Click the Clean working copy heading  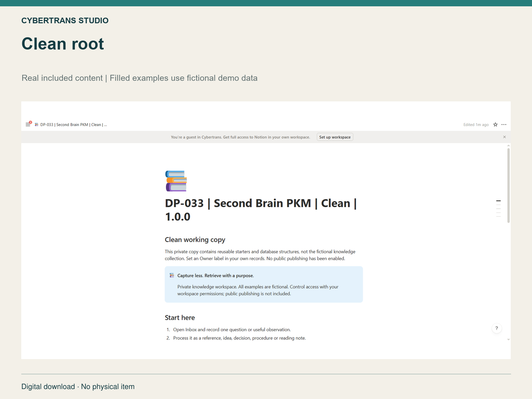[x=195, y=240]
